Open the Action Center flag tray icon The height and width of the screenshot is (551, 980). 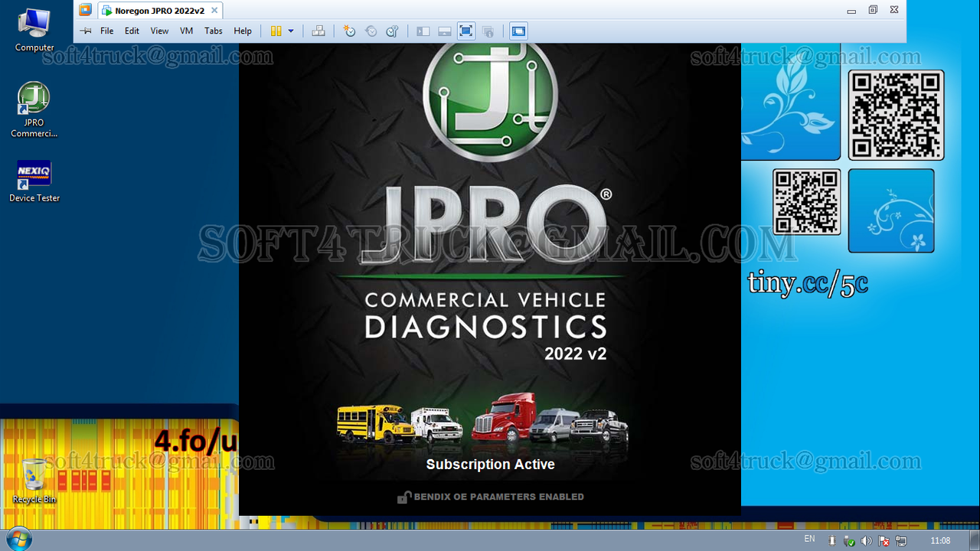884,541
